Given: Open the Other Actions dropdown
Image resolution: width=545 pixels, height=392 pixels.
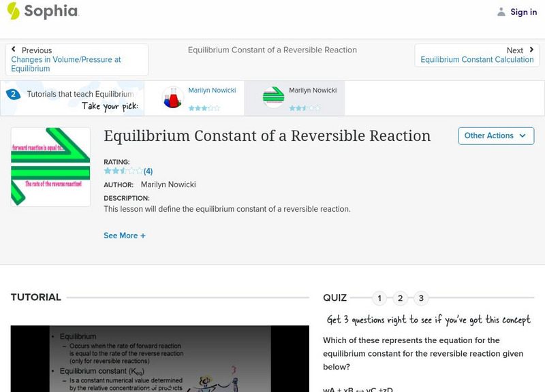Looking at the screenshot, I should click(x=496, y=135).
